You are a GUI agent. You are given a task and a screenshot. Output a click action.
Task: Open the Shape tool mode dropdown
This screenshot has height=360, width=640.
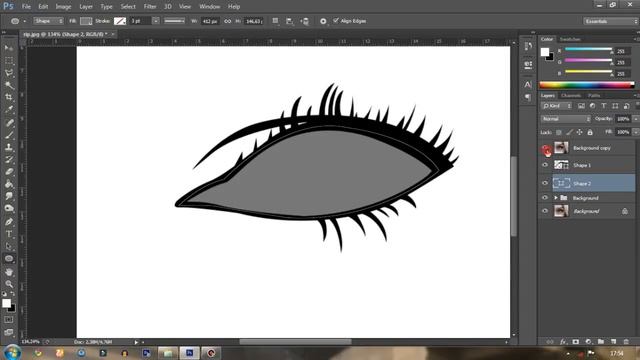pyautogui.click(x=48, y=21)
